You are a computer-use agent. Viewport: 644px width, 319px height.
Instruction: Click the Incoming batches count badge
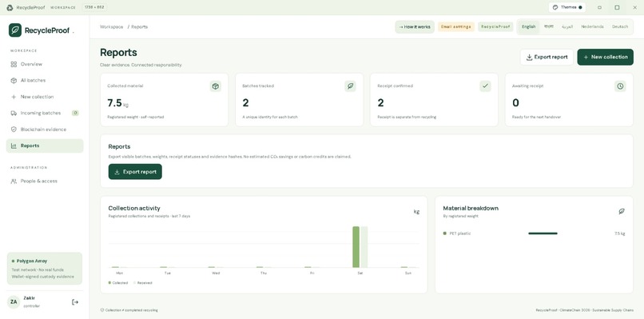75,113
